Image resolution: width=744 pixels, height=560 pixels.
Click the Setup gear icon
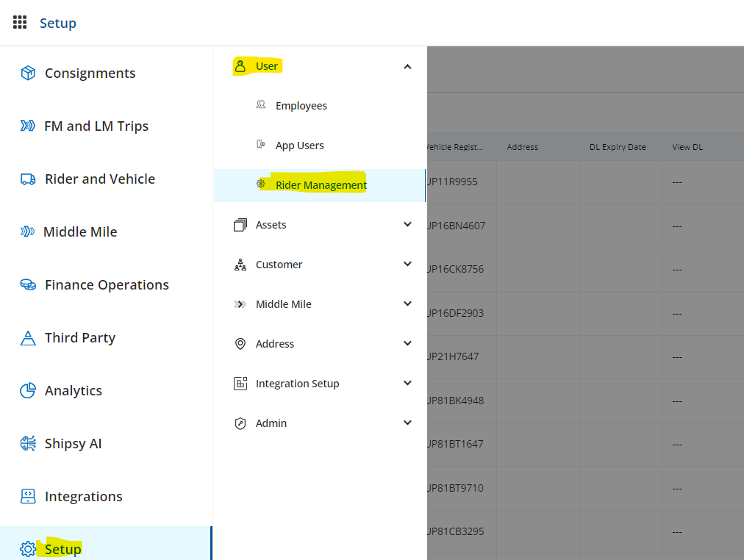pos(28,549)
